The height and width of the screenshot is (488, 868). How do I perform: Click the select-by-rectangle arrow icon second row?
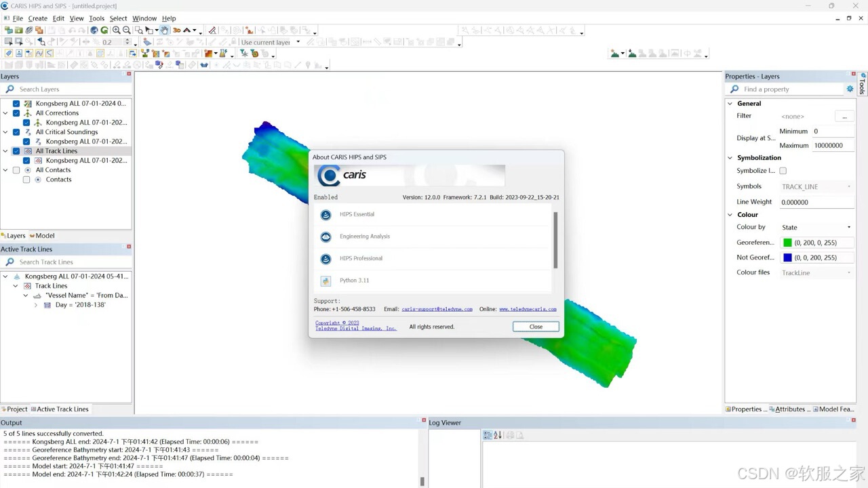point(8,42)
